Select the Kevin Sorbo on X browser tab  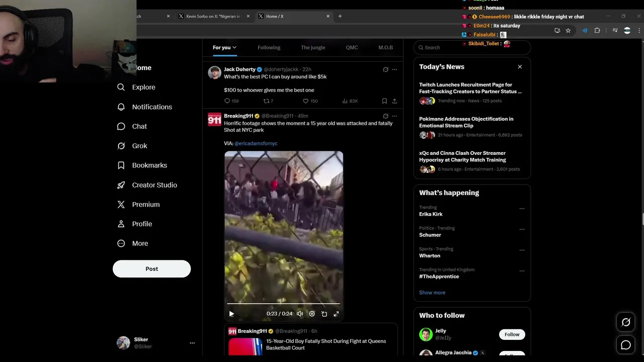pos(214,16)
